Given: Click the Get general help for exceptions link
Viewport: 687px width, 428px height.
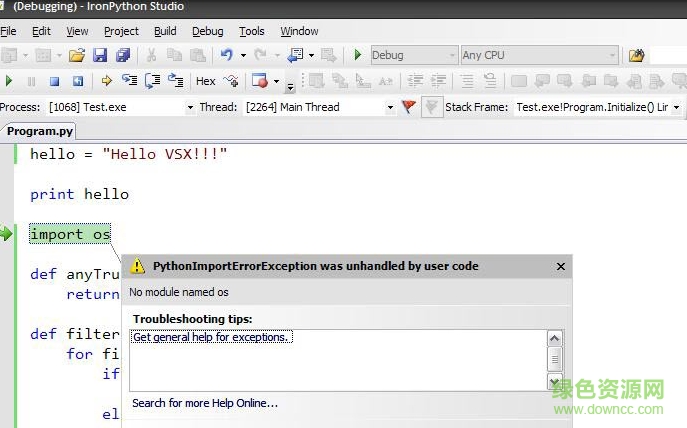Looking at the screenshot, I should point(211,337).
